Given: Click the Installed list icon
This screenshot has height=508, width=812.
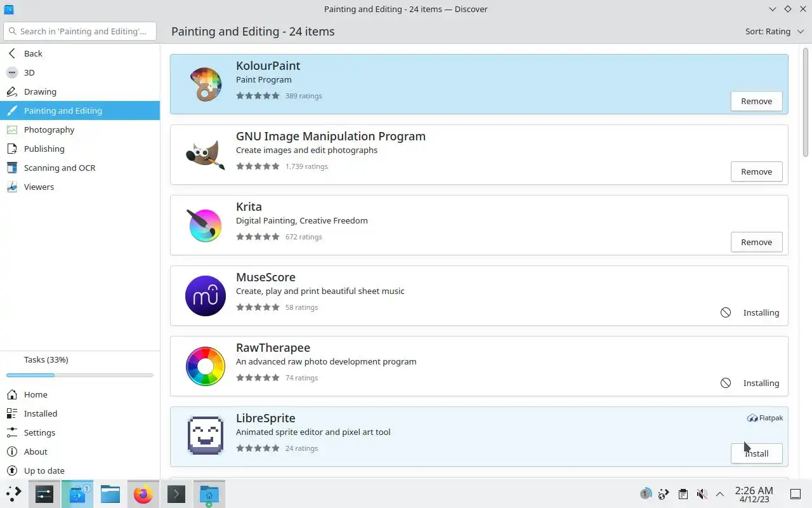Looking at the screenshot, I should [12, 413].
